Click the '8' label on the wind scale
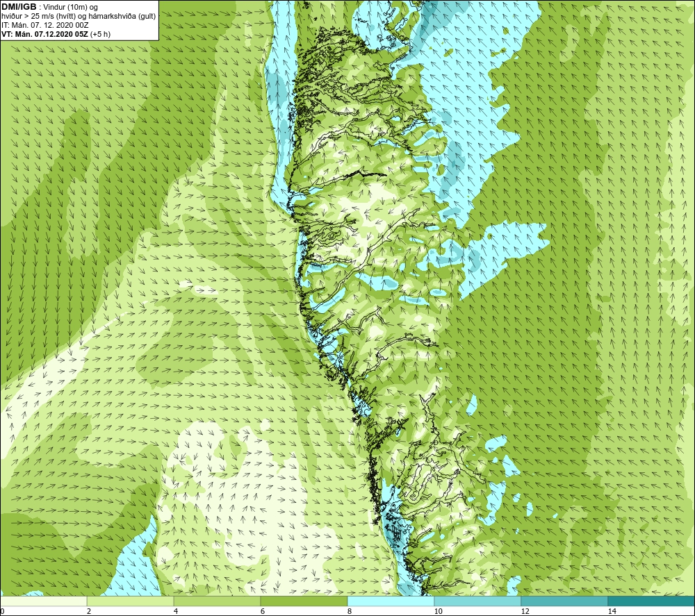695x616 pixels. [350, 612]
